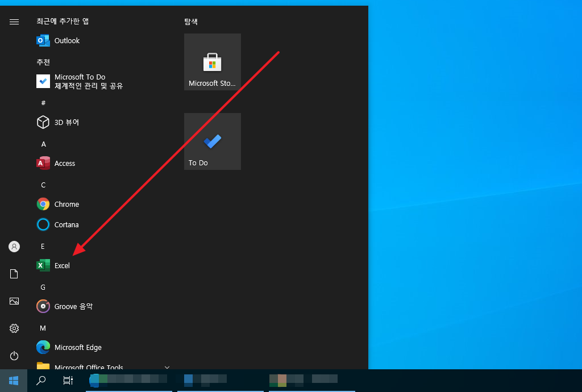Open Task View on taskbar
582x392 pixels.
click(x=68, y=381)
